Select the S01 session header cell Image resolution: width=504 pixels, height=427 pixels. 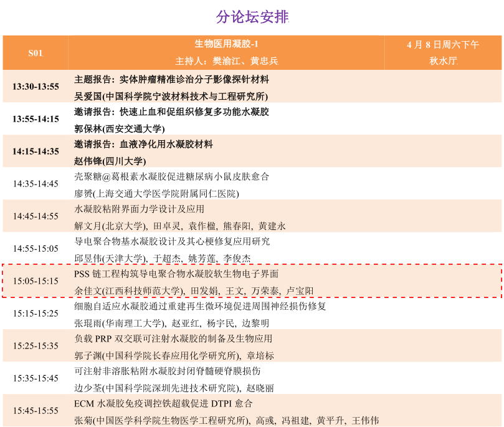35,53
